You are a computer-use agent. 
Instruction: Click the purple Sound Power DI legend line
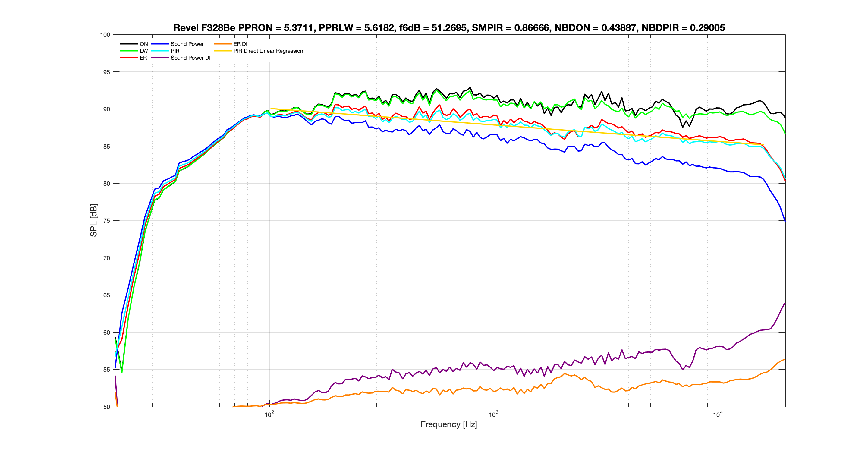[160, 58]
